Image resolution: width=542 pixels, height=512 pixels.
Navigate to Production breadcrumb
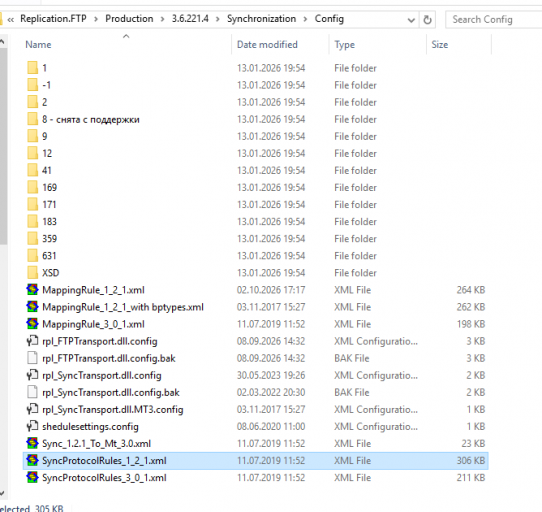coord(129,19)
